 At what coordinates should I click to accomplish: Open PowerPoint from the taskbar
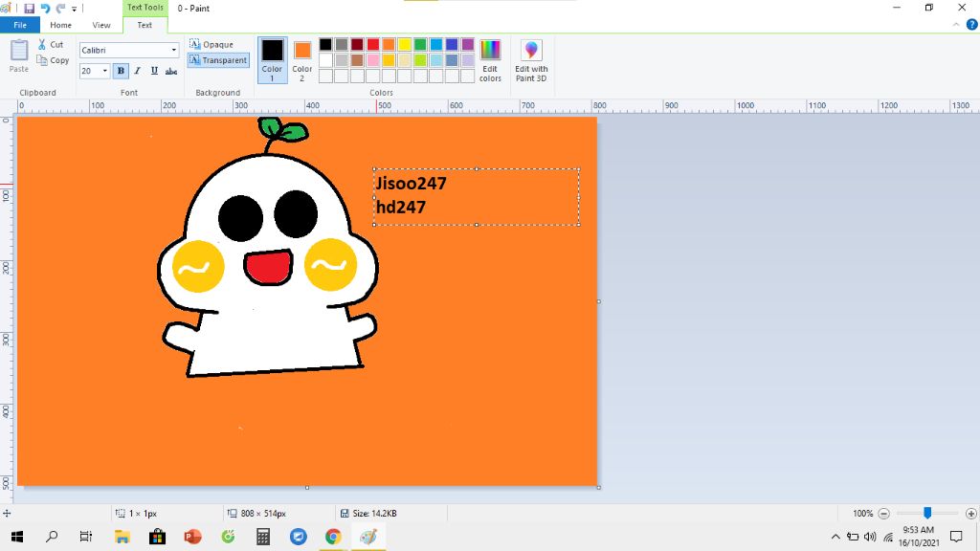click(x=192, y=537)
